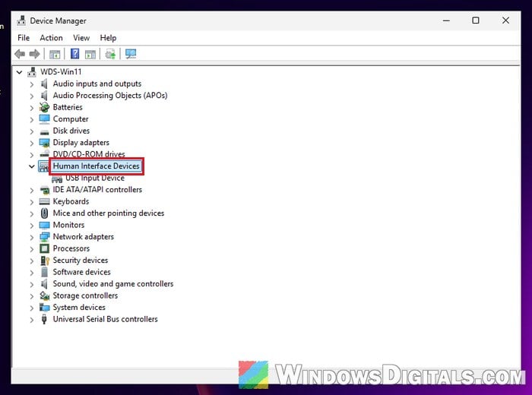Click the Keyboards category icon
This screenshot has width=532, height=395.
44,201
